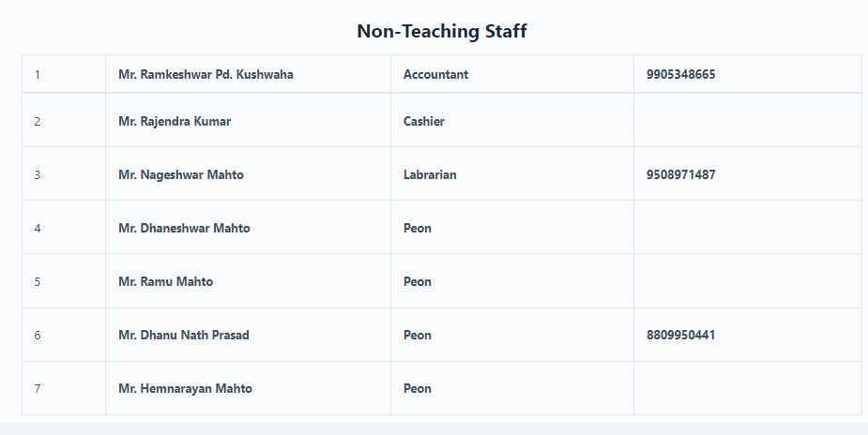Select the name Mr. Ramu Mahto
The height and width of the screenshot is (435, 868).
coord(165,282)
